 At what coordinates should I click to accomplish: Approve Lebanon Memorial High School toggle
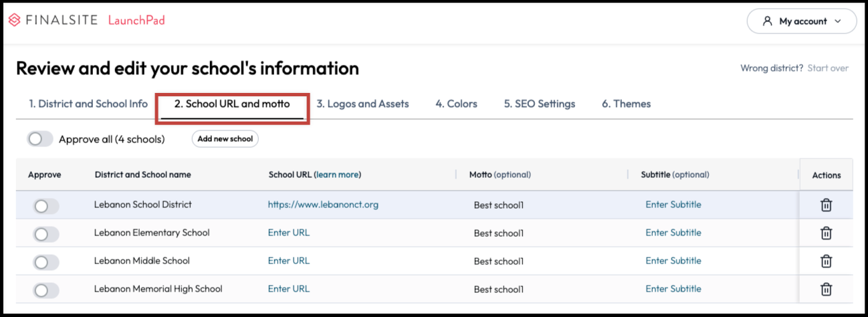click(46, 291)
